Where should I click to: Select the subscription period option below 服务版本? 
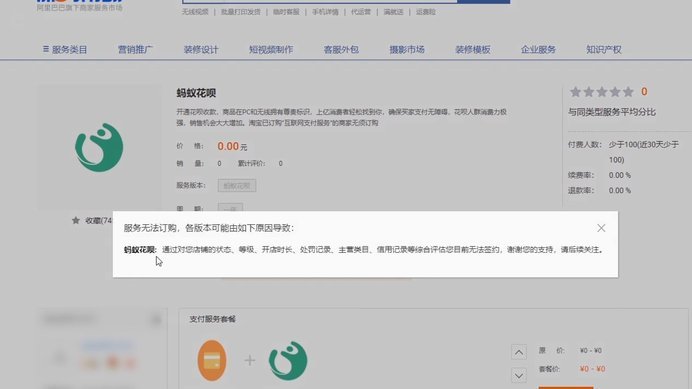tap(230, 207)
